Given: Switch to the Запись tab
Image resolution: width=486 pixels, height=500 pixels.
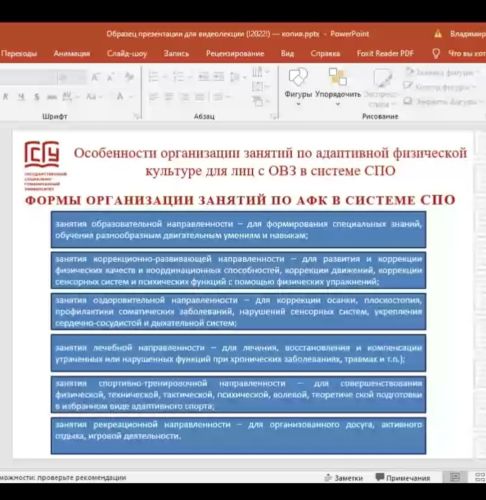Looking at the screenshot, I should [x=176, y=53].
